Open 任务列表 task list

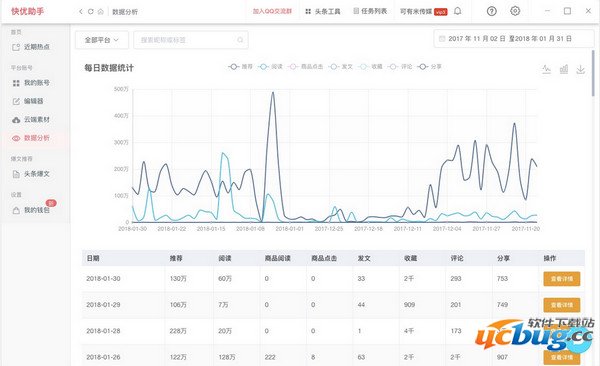(x=370, y=11)
